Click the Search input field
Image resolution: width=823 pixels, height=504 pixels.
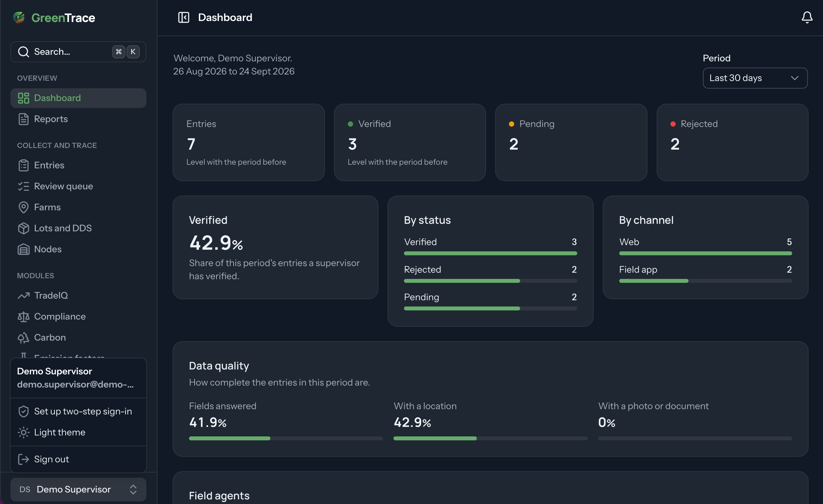click(x=78, y=52)
